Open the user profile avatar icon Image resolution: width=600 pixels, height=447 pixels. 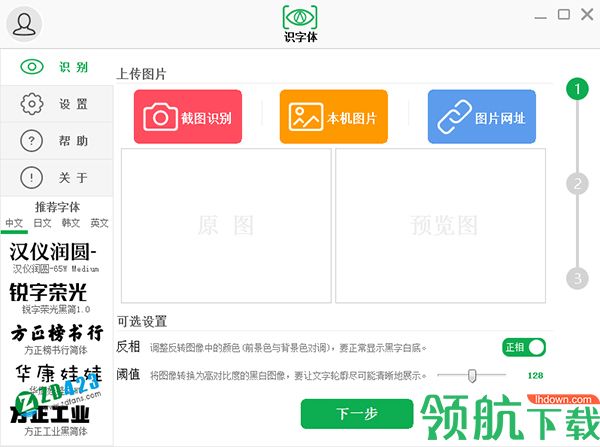click(x=24, y=24)
